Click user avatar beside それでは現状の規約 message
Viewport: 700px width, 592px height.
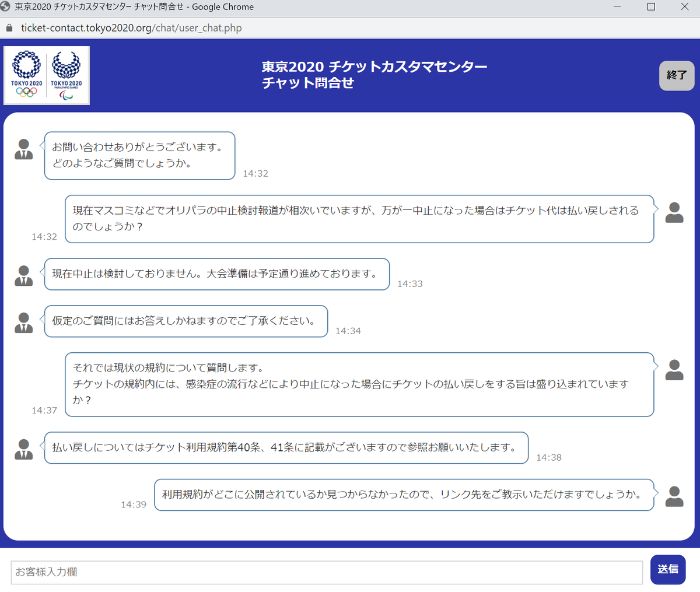click(674, 370)
